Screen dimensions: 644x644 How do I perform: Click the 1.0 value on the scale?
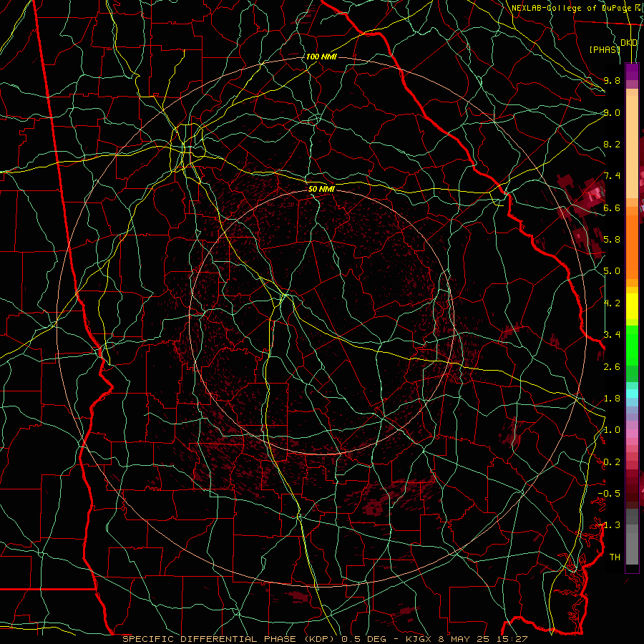612,430
